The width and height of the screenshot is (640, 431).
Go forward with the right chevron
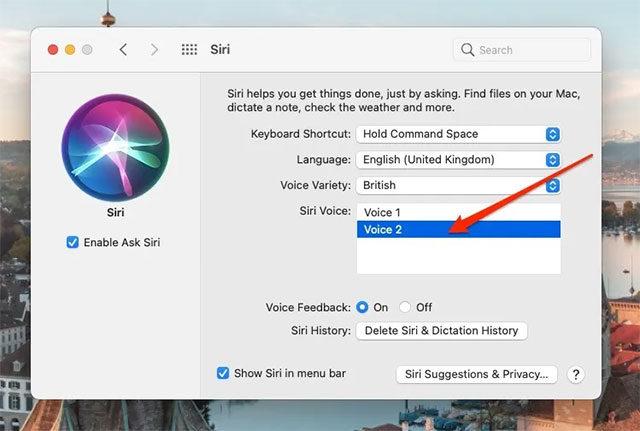coord(154,49)
